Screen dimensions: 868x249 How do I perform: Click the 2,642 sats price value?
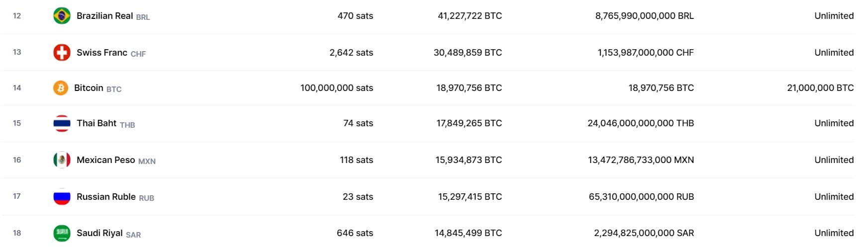(x=351, y=53)
